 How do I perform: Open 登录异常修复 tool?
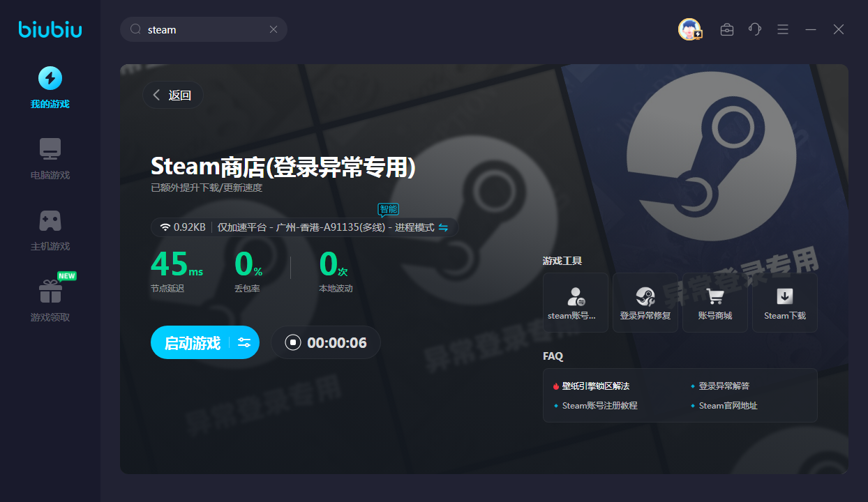[645, 303]
